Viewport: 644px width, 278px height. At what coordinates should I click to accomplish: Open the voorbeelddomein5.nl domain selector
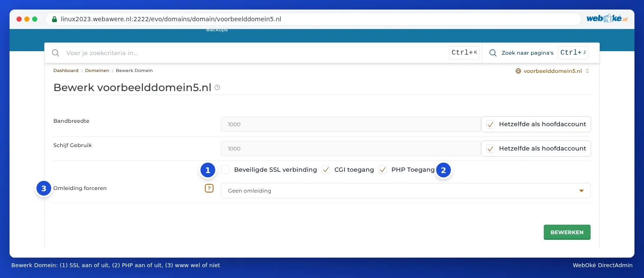[552, 71]
